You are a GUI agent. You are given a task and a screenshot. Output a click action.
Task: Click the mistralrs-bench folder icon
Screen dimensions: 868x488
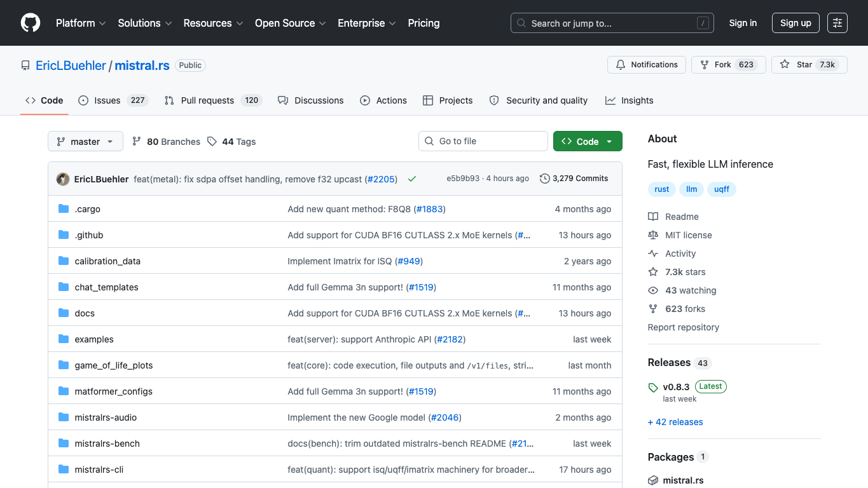(x=64, y=444)
